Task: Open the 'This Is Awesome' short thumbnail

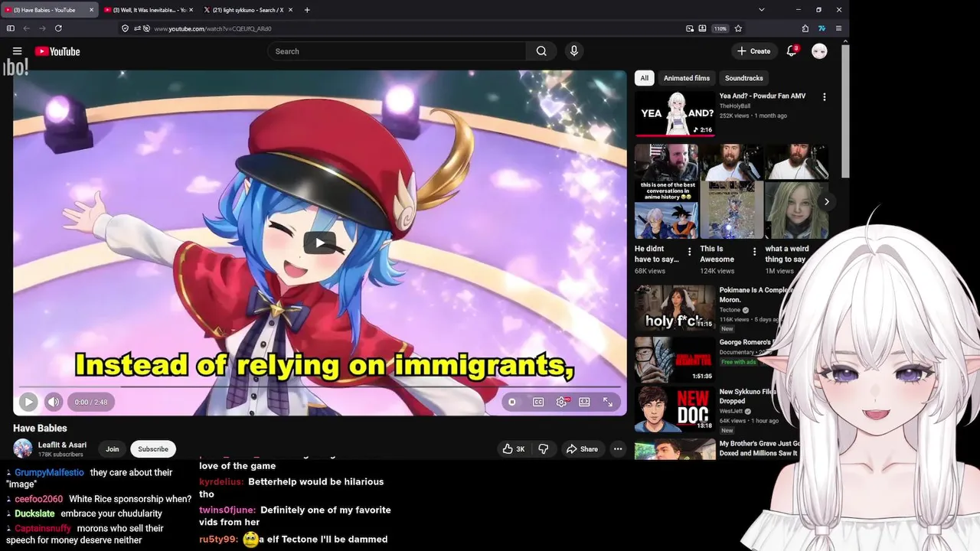Action: tap(731, 191)
